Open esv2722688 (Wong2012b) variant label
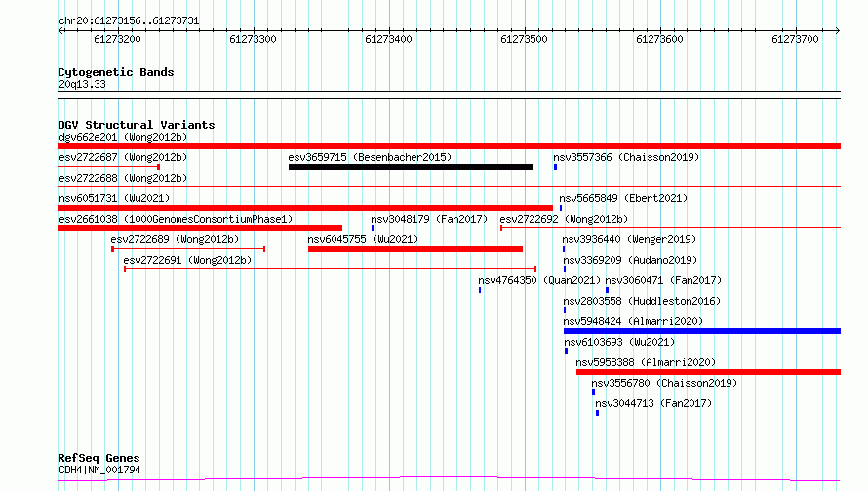868x491 pixels. point(123,178)
